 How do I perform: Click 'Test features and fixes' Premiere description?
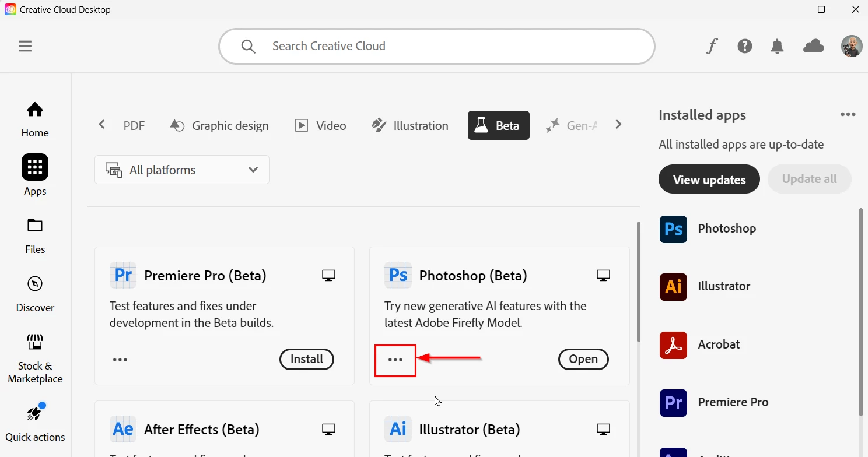[x=191, y=314]
